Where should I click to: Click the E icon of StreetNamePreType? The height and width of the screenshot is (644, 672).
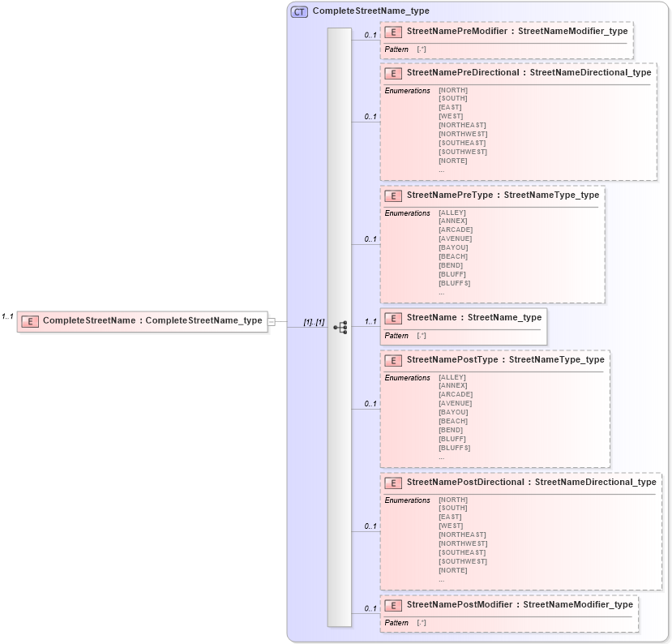click(x=392, y=195)
